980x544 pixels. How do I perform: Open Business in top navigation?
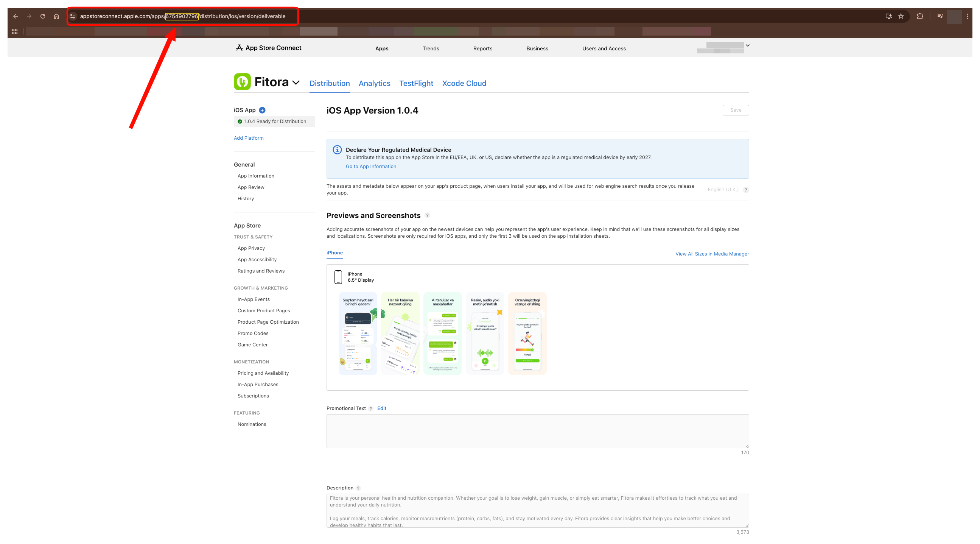pyautogui.click(x=537, y=49)
